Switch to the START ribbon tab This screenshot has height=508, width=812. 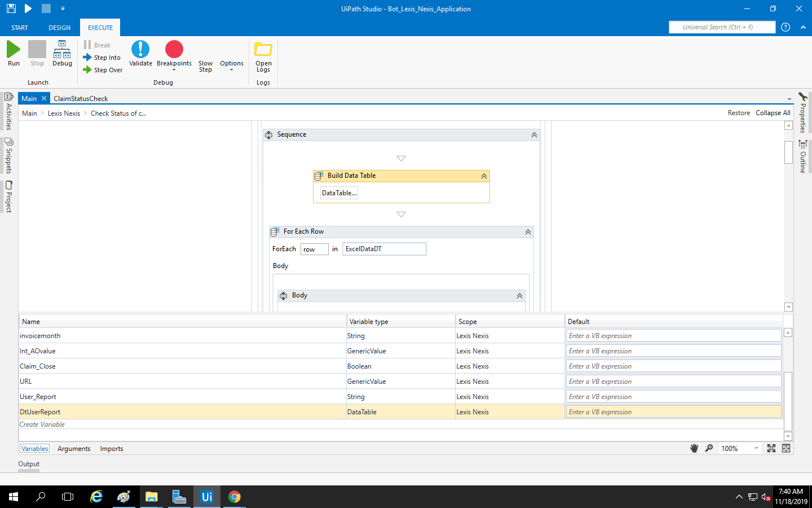point(20,28)
